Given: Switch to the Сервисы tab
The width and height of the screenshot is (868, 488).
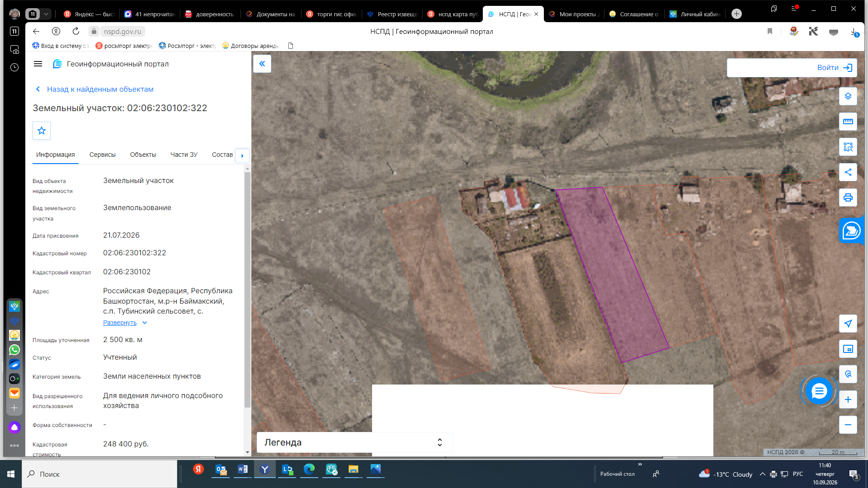Looking at the screenshot, I should tap(103, 155).
